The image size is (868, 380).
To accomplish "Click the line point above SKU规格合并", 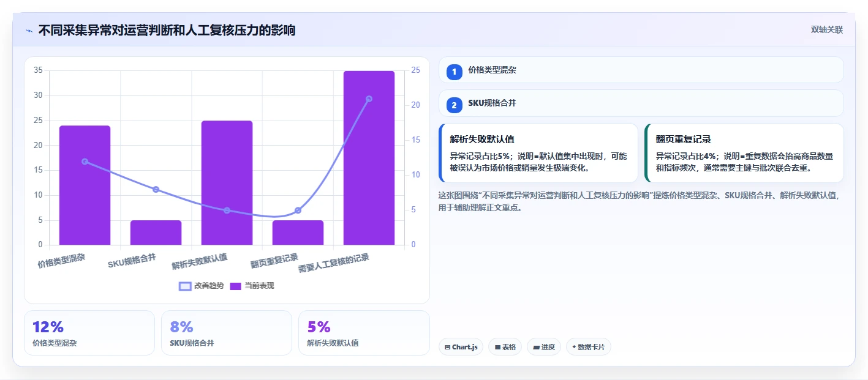I will click(x=156, y=189).
